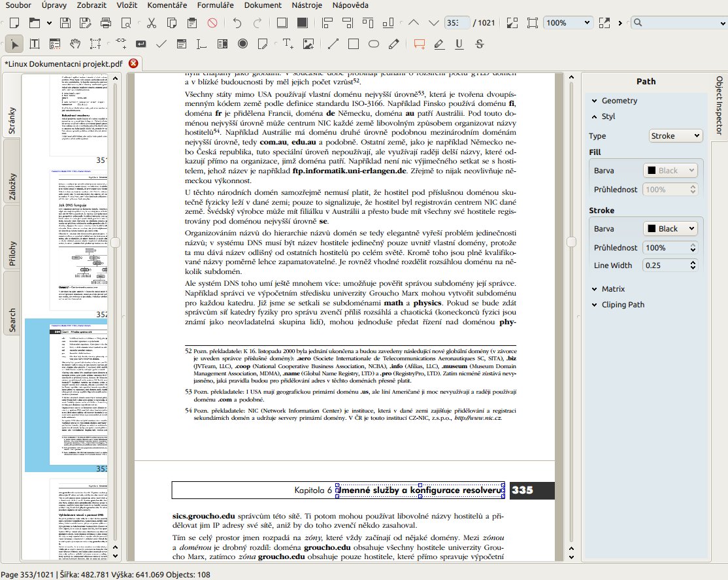Click the red delete circle icon
Image resolution: width=728 pixels, height=580 pixels.
coord(212,23)
